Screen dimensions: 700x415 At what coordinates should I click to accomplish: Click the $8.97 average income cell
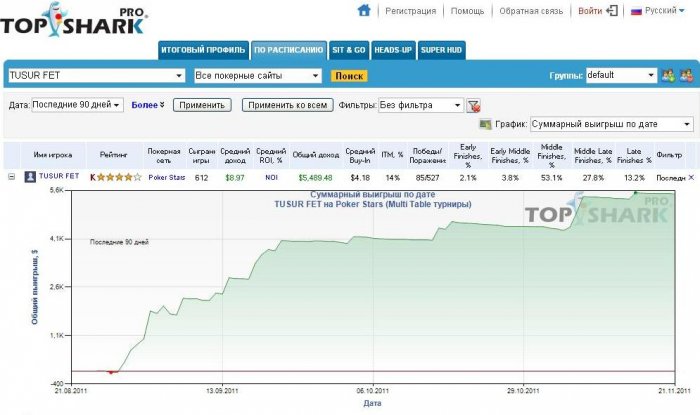(x=235, y=178)
